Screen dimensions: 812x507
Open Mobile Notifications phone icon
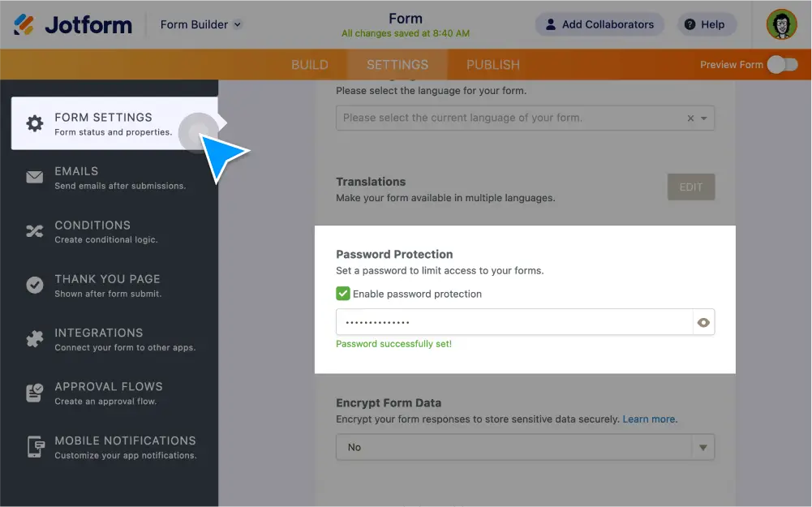33,445
